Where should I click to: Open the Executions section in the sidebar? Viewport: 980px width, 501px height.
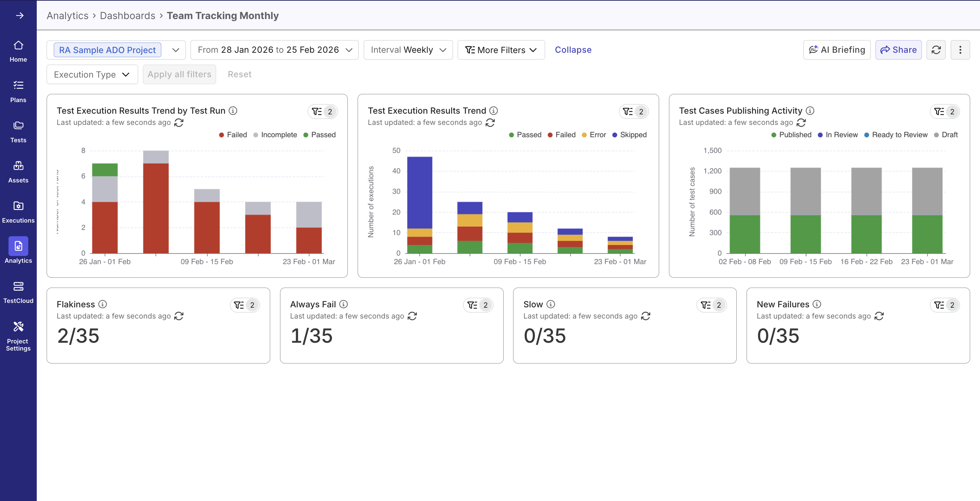[x=18, y=211]
